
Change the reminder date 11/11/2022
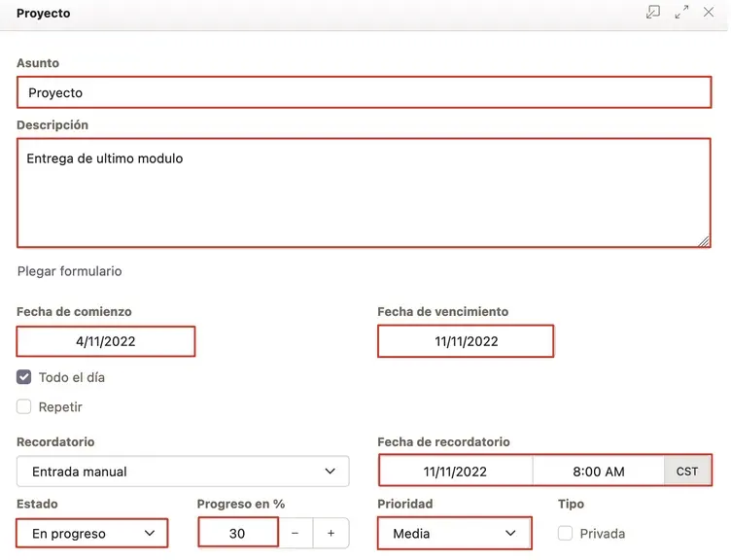coord(456,472)
